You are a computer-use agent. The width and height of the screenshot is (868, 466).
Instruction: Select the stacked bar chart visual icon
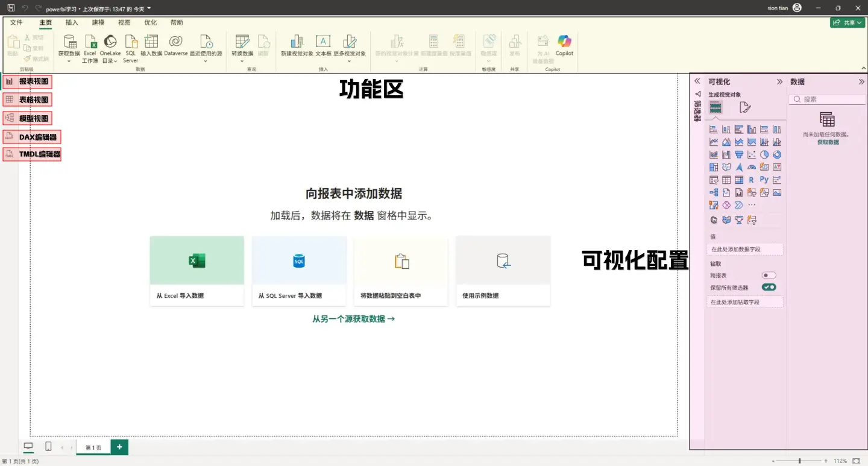714,129
